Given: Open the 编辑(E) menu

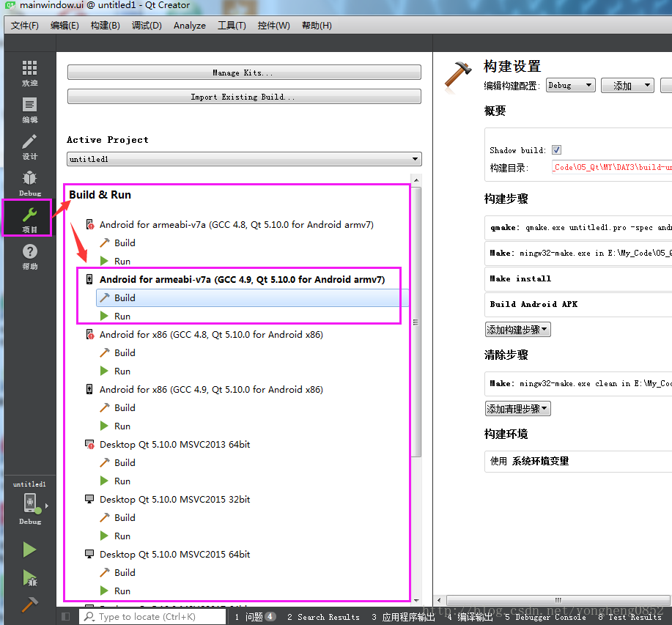Looking at the screenshot, I should coord(64,25).
